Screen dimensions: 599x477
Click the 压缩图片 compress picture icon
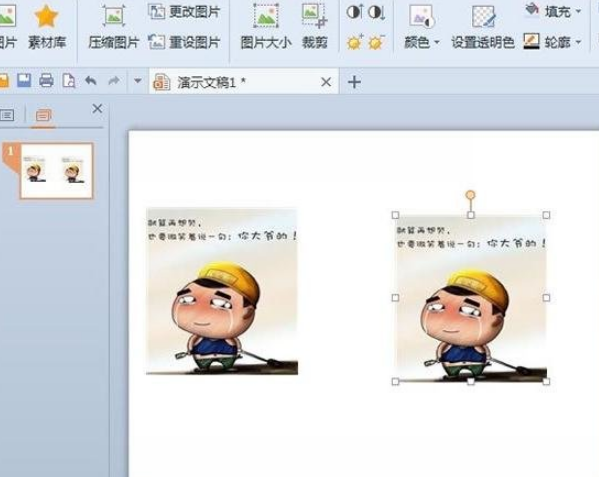tap(113, 26)
